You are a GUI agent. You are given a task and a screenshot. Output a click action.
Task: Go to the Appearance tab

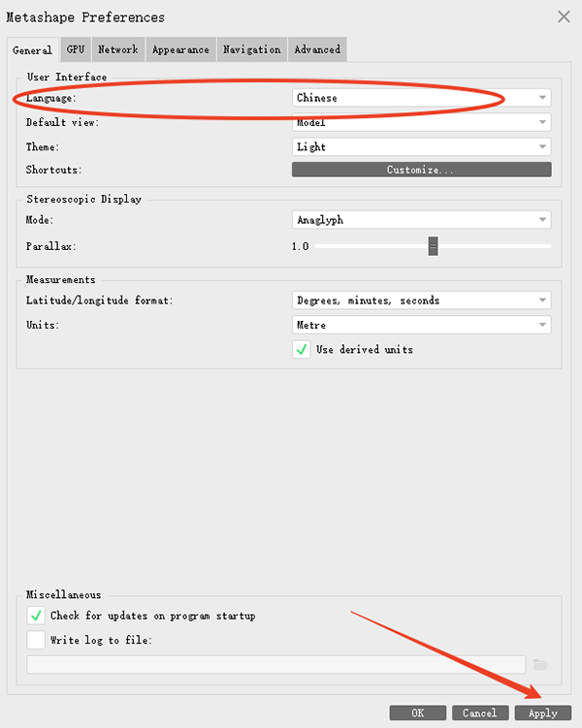pos(180,49)
